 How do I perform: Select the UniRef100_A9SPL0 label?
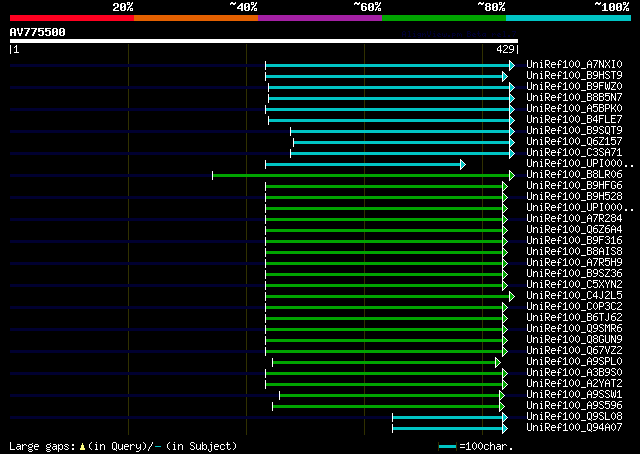(574, 362)
